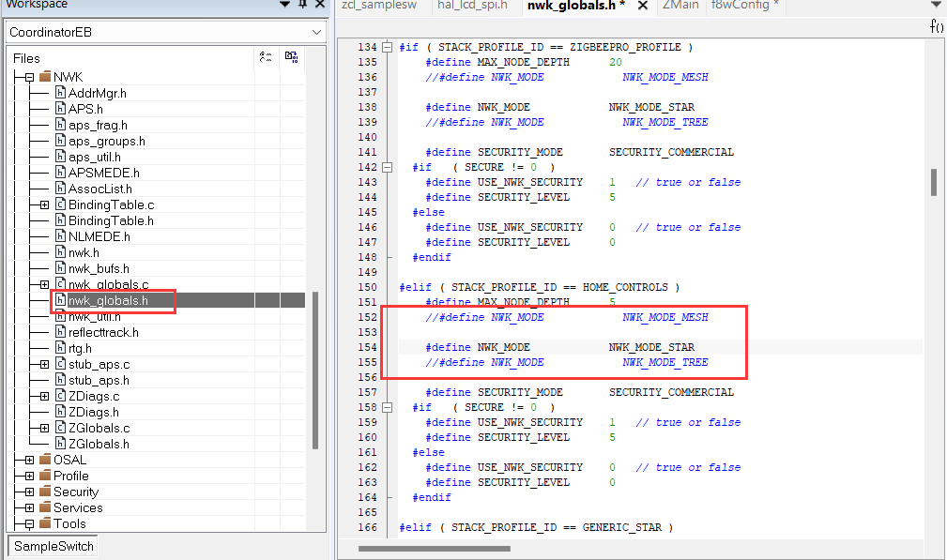Open the Workspace panel dropdown menu arrow
Image resolution: width=947 pixels, height=560 pixels.
click(x=285, y=5)
